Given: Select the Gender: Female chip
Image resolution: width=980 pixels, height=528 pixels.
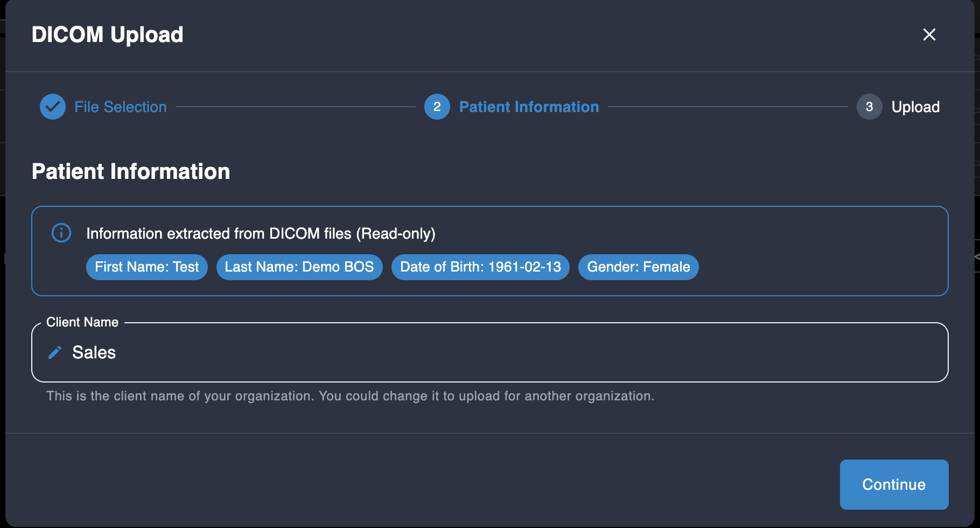Looking at the screenshot, I should click(638, 267).
